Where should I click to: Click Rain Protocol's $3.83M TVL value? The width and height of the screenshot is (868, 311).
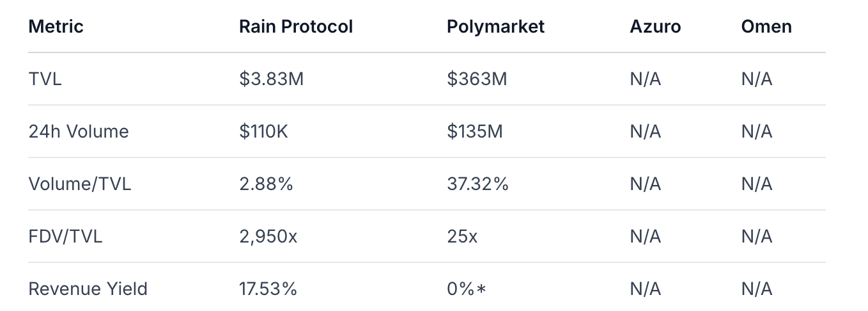tap(270, 79)
